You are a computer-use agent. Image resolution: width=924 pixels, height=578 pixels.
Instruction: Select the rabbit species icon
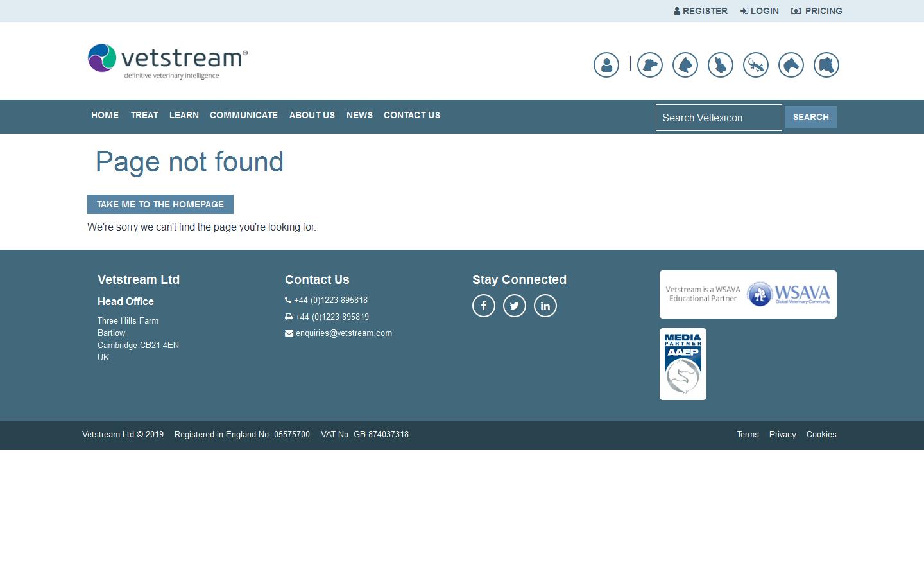coord(720,65)
